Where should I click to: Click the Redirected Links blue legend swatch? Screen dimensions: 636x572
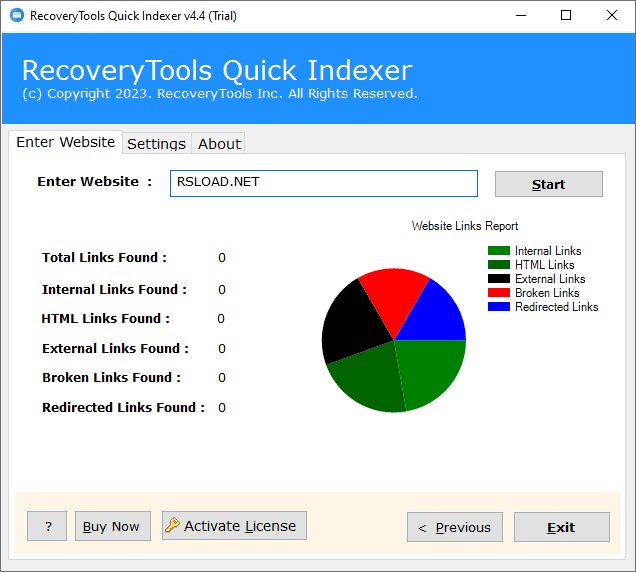point(499,307)
